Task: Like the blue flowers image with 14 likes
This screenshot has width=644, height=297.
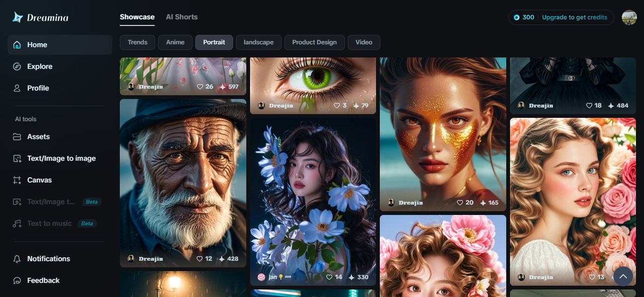Action: (330, 277)
